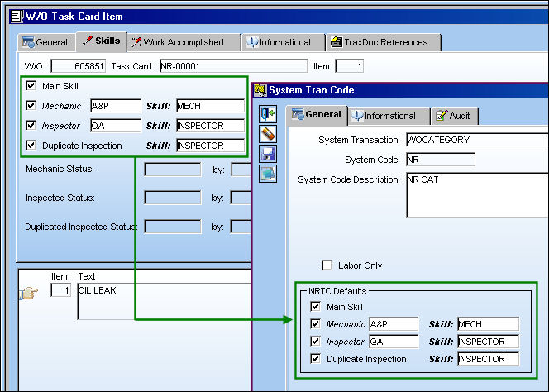The height and width of the screenshot is (392, 549).
Task: Toggle Duplicate Inspection checkbox in NRTC Defaults
Action: coord(315,359)
